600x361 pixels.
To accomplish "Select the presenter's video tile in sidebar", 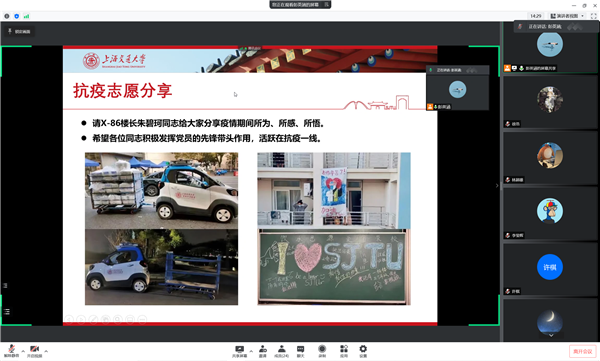I will [x=550, y=47].
